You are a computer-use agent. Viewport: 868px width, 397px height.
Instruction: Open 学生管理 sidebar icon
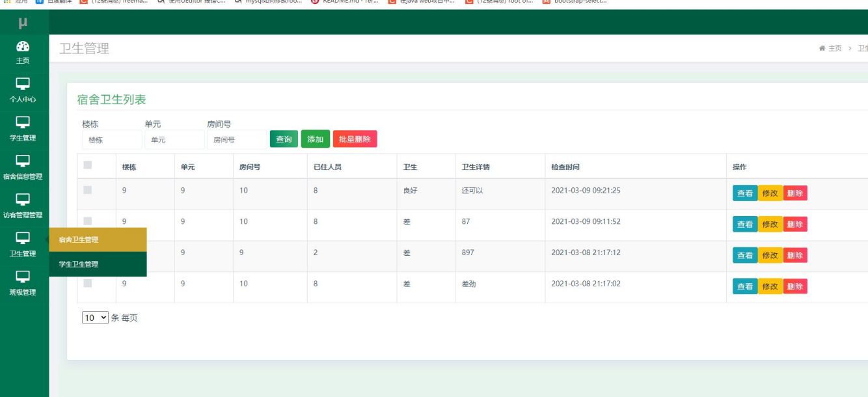pyautogui.click(x=23, y=122)
